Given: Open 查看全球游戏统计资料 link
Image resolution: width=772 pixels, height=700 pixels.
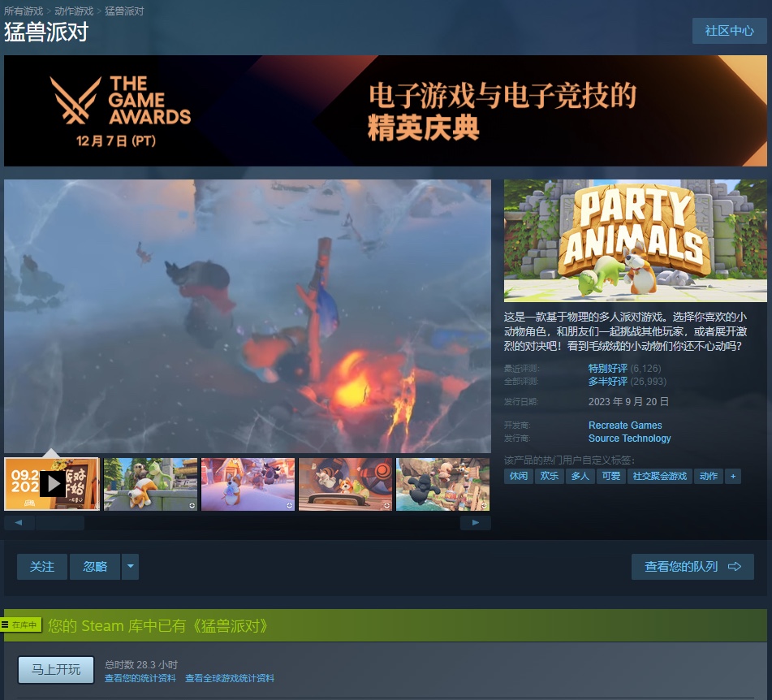Looking at the screenshot, I should [x=230, y=678].
